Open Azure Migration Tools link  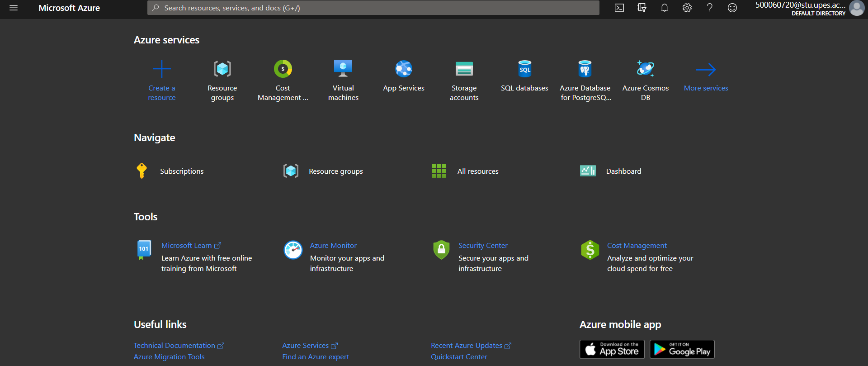(169, 357)
